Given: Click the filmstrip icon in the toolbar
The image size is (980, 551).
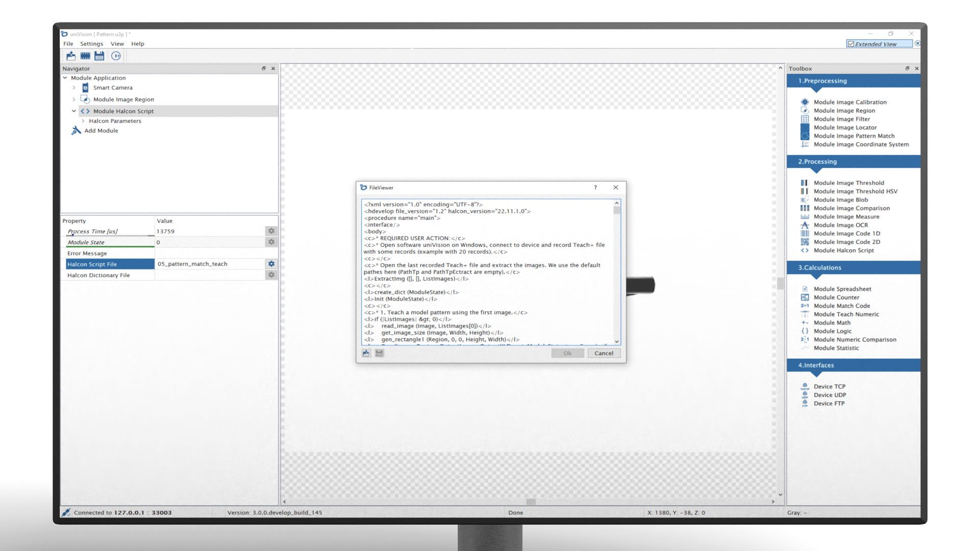Looking at the screenshot, I should tap(85, 56).
